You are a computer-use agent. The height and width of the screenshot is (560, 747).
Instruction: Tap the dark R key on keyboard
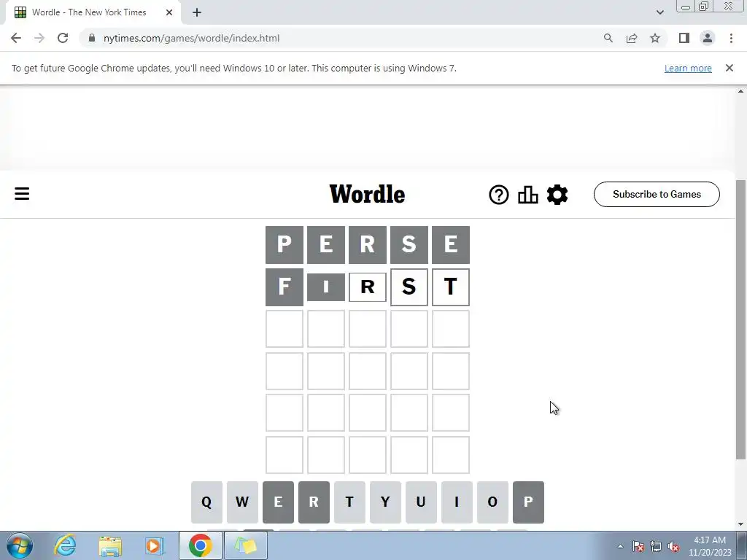point(314,502)
